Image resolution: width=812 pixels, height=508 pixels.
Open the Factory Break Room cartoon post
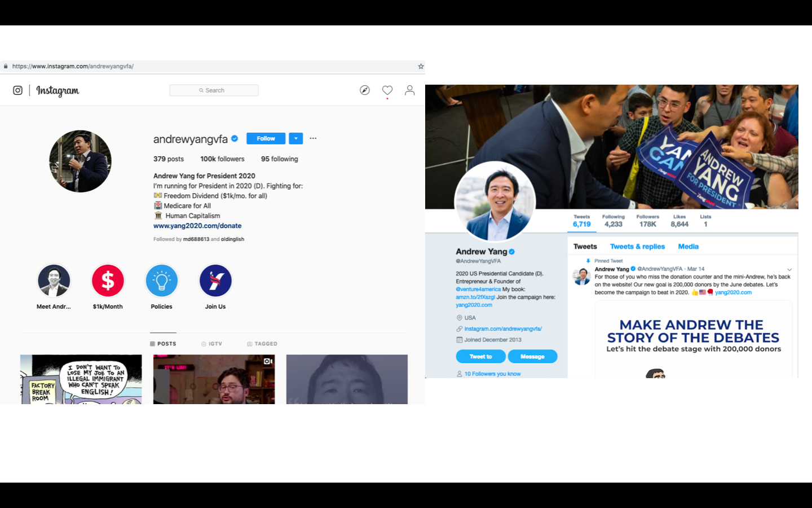(81, 379)
